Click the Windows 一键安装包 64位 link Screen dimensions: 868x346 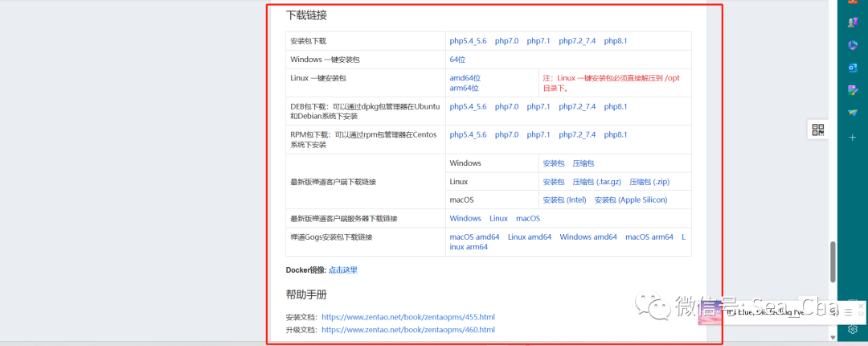tap(457, 60)
